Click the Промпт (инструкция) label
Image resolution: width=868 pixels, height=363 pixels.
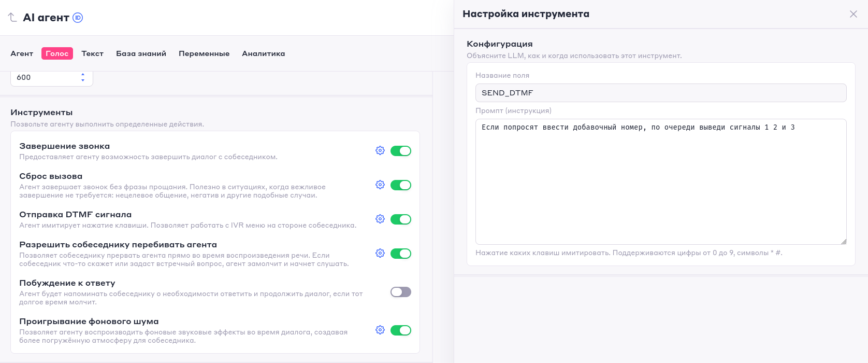[513, 110]
